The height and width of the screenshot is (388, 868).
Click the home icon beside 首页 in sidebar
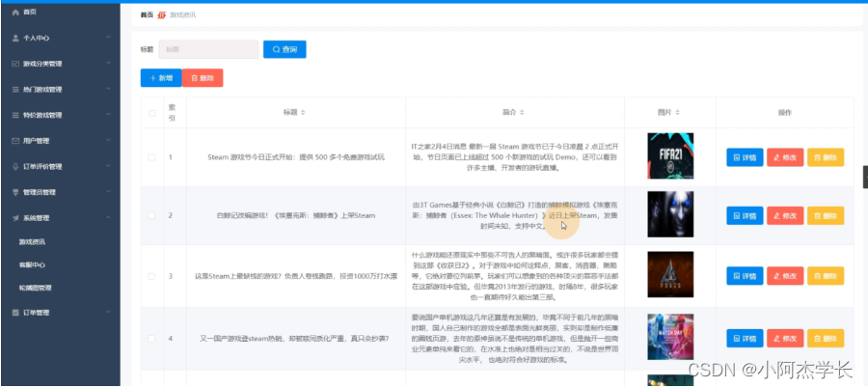[15, 12]
